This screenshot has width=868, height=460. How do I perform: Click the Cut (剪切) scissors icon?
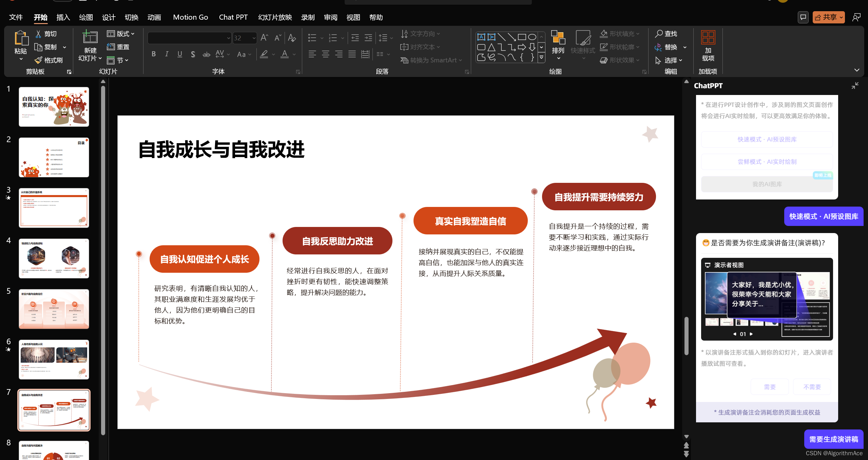point(39,34)
